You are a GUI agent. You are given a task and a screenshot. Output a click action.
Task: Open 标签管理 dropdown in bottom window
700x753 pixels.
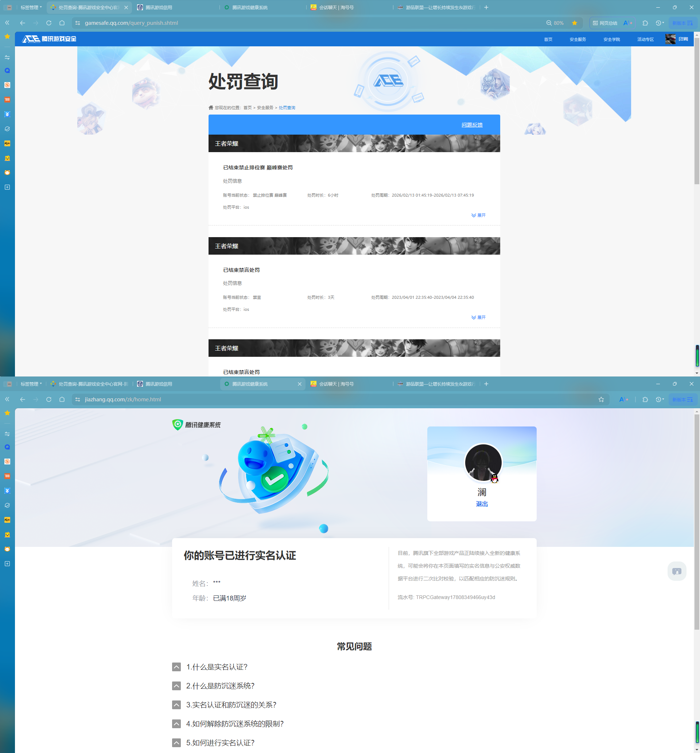(x=31, y=384)
